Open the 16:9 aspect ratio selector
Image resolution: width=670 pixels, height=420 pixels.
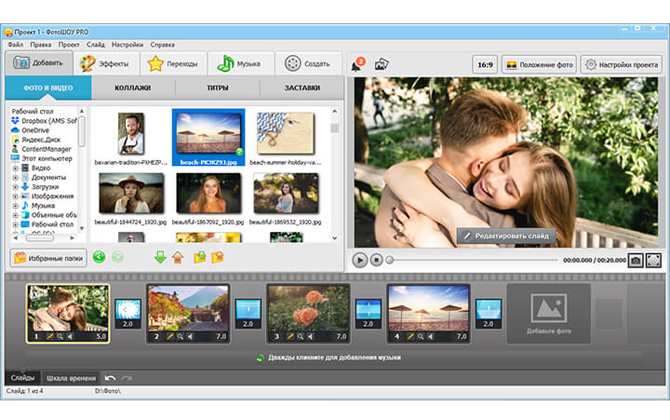point(485,65)
